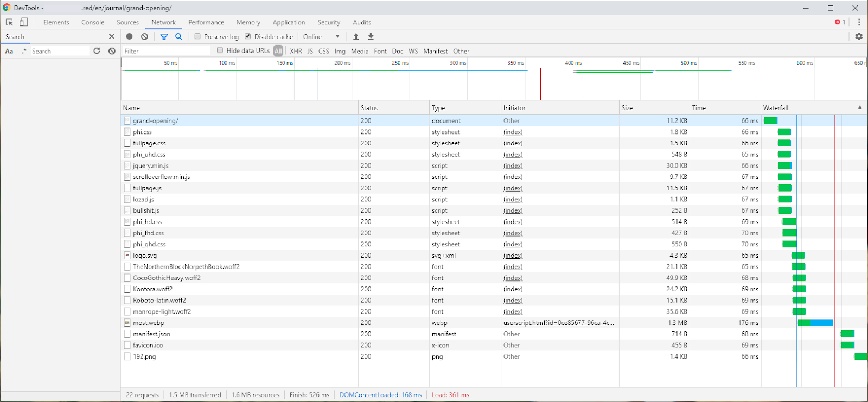
Task: Click the inspect element picker icon
Action: click(x=9, y=22)
